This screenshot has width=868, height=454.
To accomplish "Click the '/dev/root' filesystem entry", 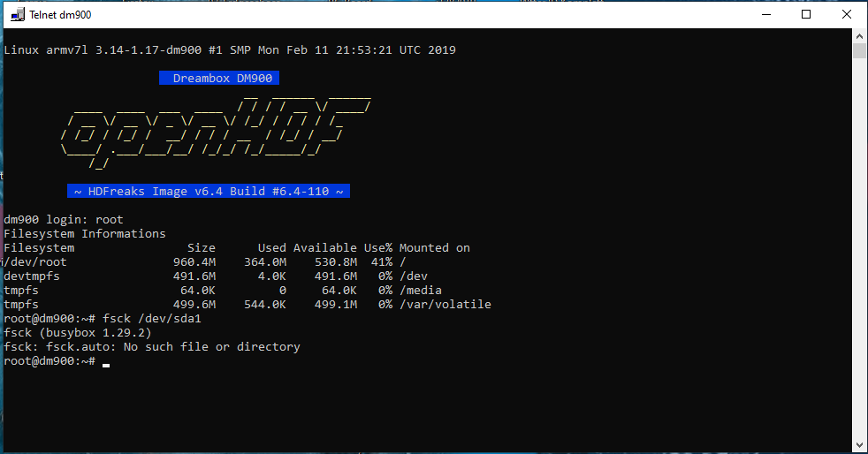I will 35,262.
